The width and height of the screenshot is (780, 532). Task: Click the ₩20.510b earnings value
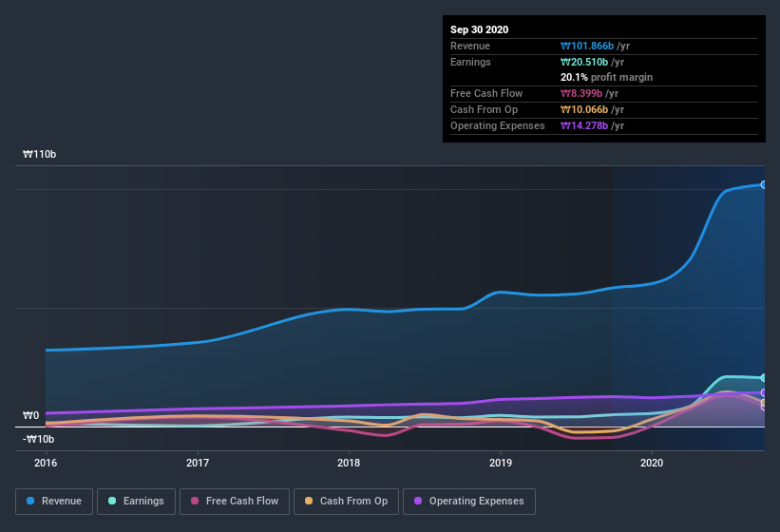coord(584,62)
